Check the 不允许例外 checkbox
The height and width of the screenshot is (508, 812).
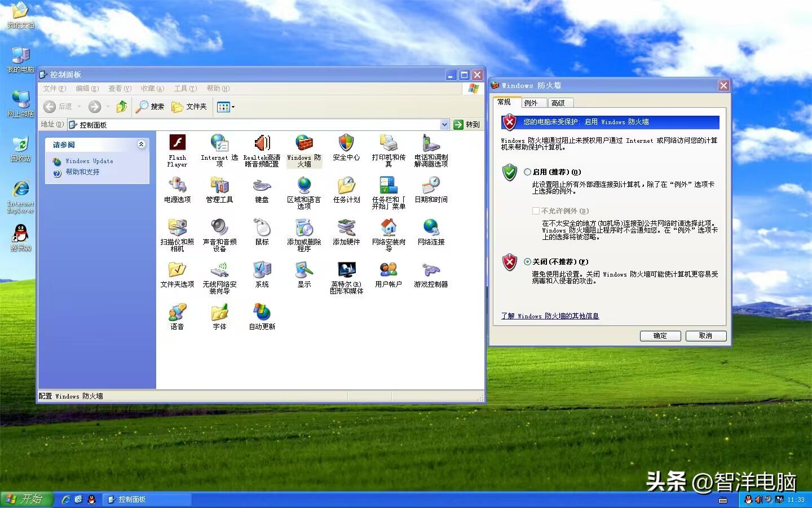535,211
